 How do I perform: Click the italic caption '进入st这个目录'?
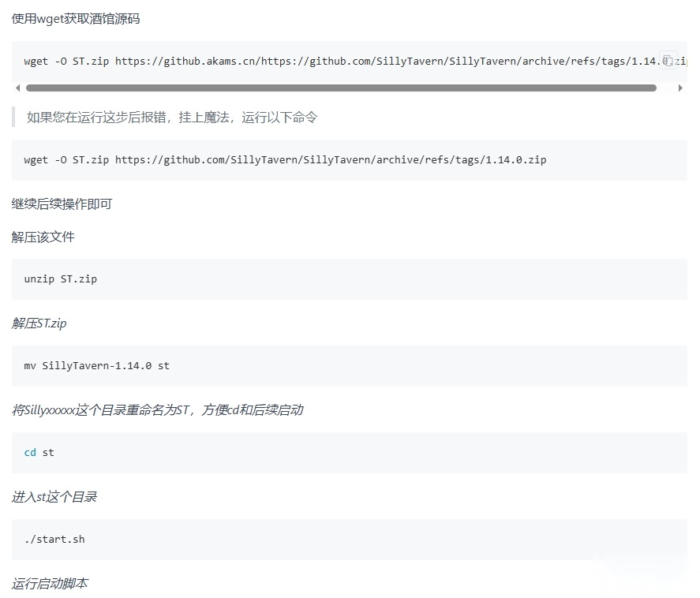[54, 497]
